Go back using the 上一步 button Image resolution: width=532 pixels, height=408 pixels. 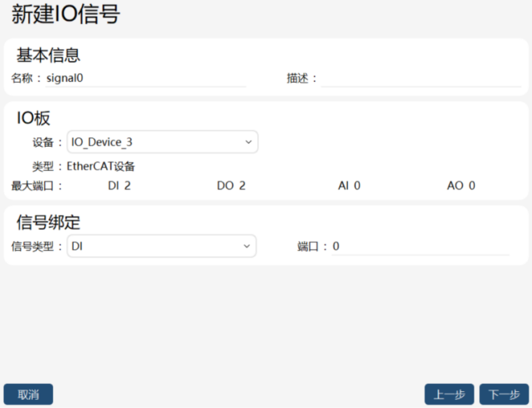[449, 394]
